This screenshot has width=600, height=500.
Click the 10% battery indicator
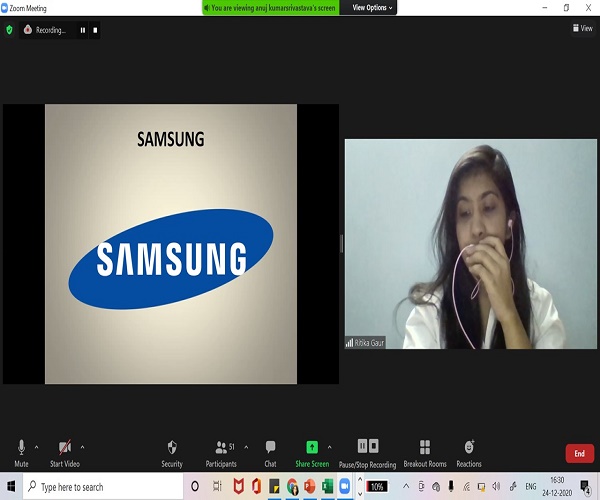point(377,486)
